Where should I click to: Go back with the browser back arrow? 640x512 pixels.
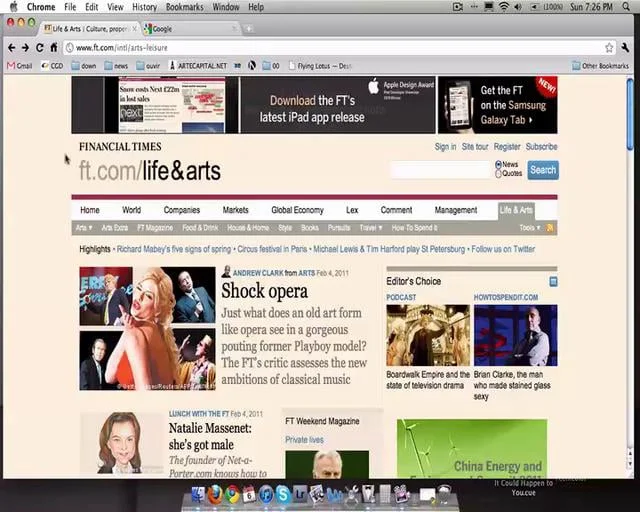coord(11,48)
